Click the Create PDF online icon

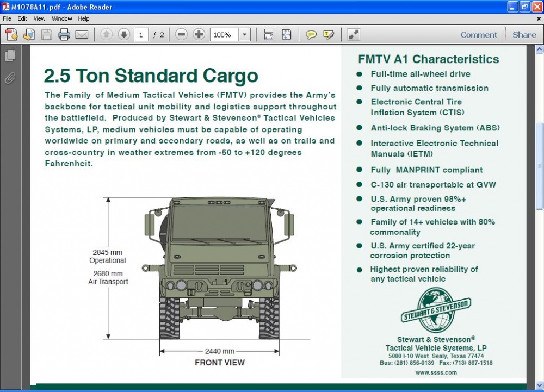11,35
